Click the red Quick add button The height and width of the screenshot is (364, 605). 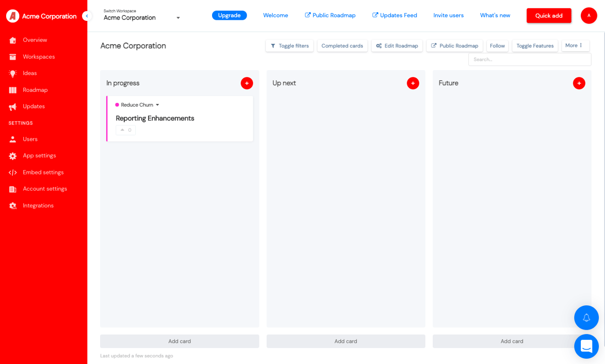(x=549, y=16)
